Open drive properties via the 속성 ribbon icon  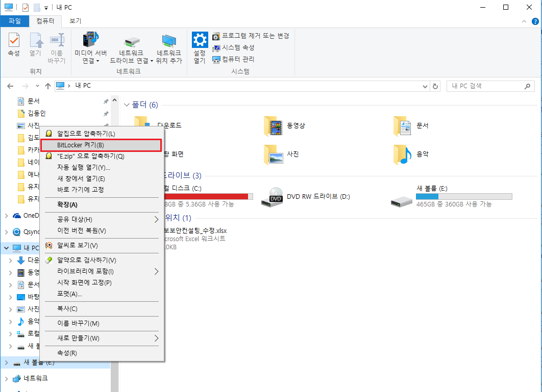13,44
